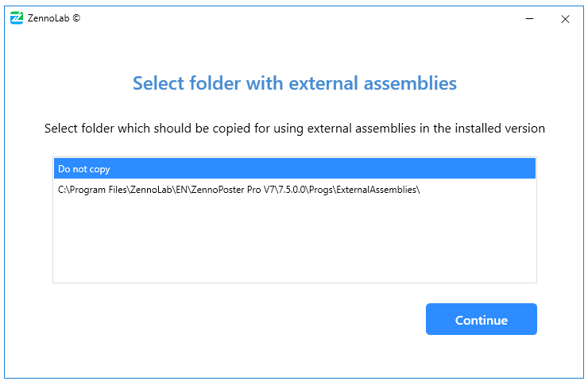Screen dimensions: 588x381
Task: Click the instruction text below the heading
Action: (294, 128)
